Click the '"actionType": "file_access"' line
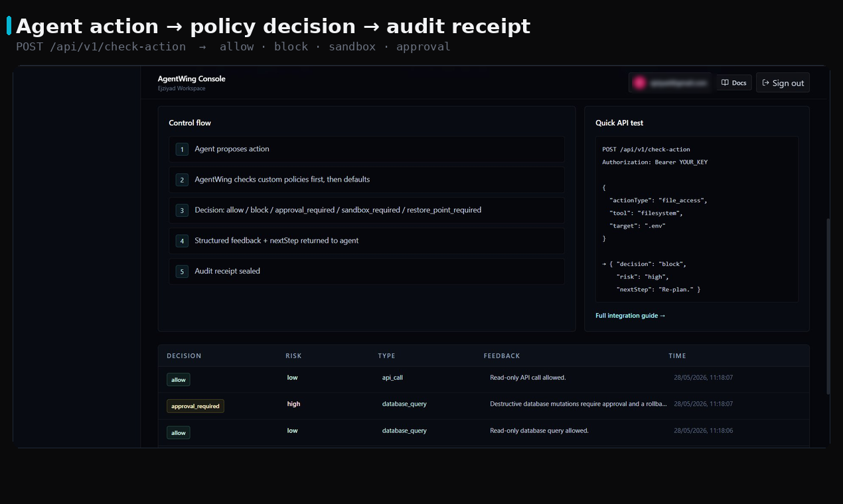843x504 pixels. click(658, 200)
